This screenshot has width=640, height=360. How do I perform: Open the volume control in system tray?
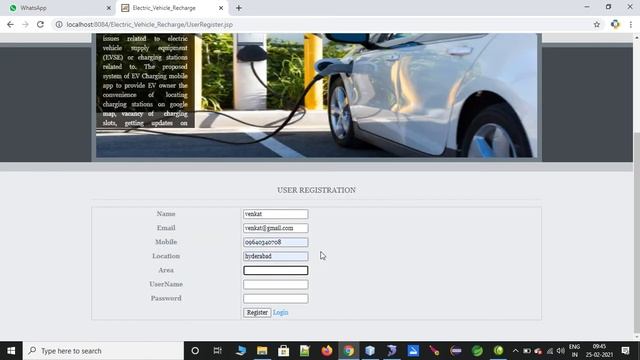tap(561, 351)
